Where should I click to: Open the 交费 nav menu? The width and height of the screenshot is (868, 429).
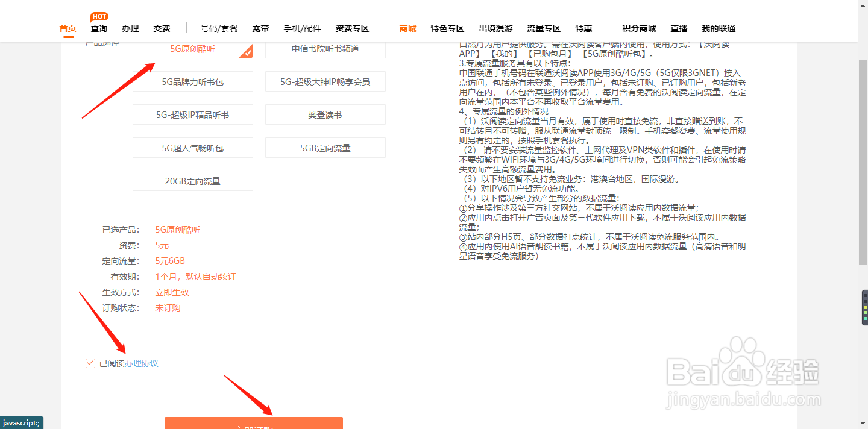click(162, 28)
